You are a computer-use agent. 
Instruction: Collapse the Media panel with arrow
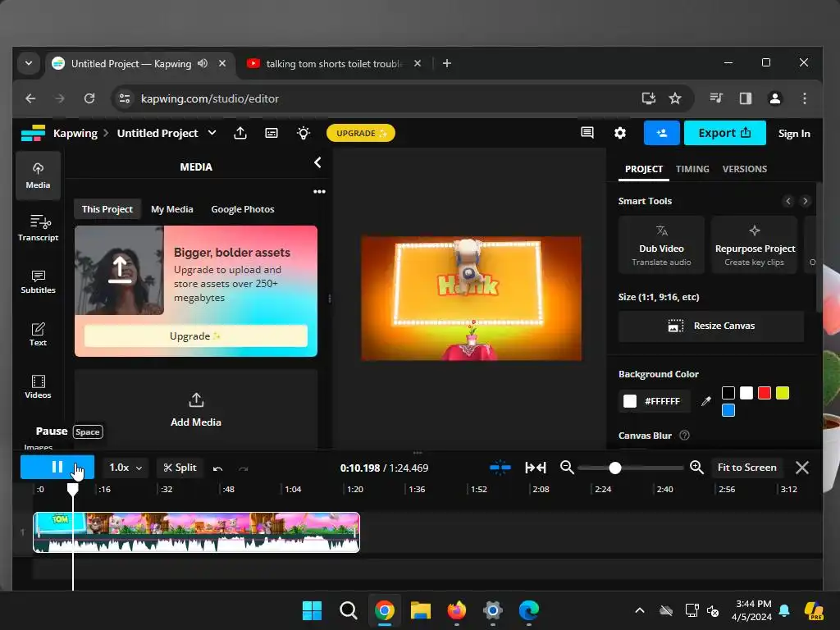coord(317,163)
